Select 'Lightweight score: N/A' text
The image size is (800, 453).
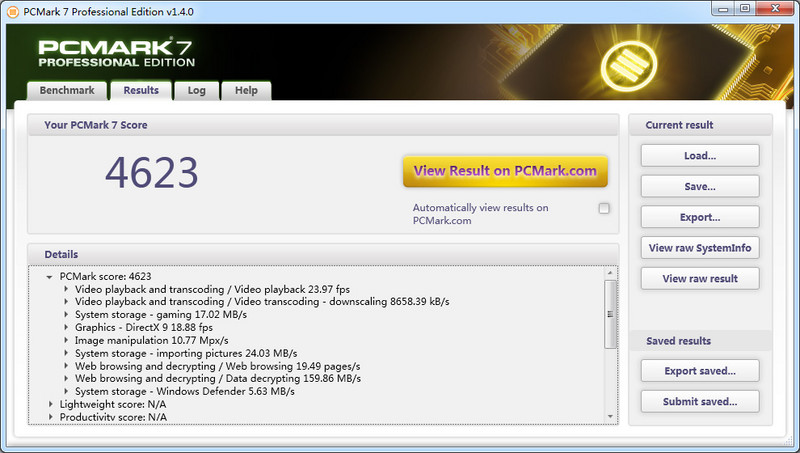(113, 404)
